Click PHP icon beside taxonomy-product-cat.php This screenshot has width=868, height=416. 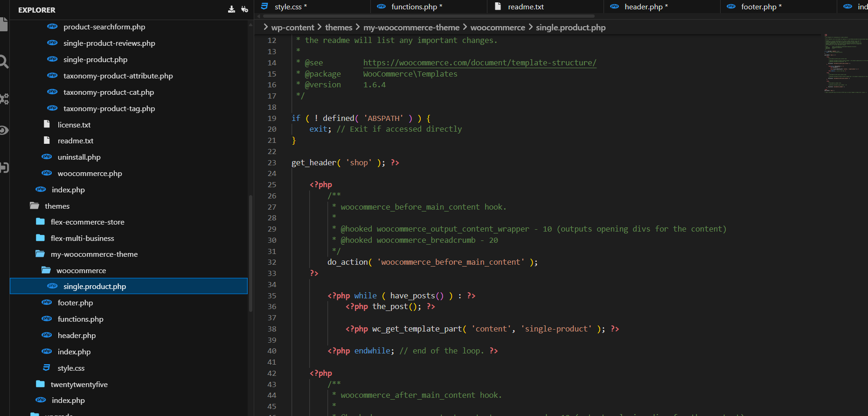tap(52, 92)
